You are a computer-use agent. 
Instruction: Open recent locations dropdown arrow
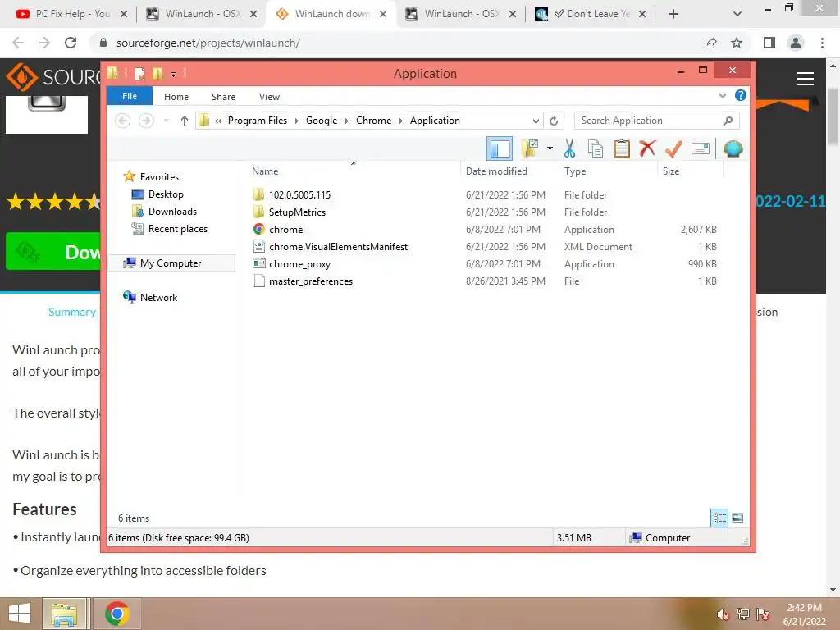point(166,121)
